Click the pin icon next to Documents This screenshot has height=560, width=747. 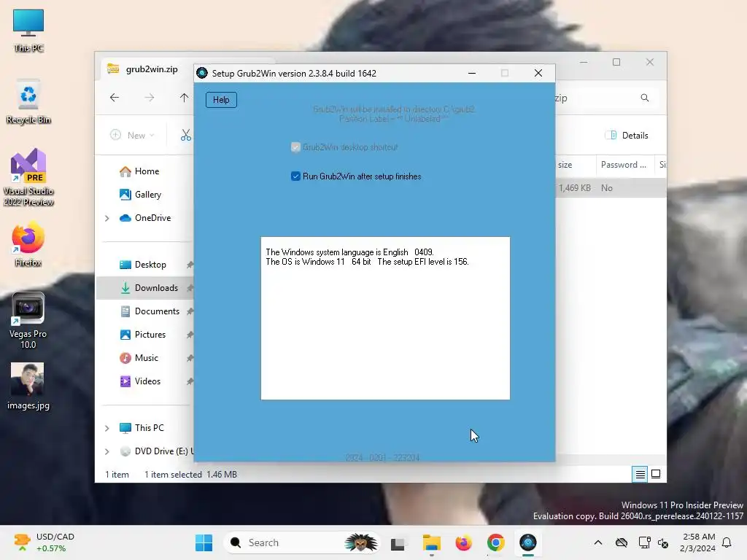[190, 311]
